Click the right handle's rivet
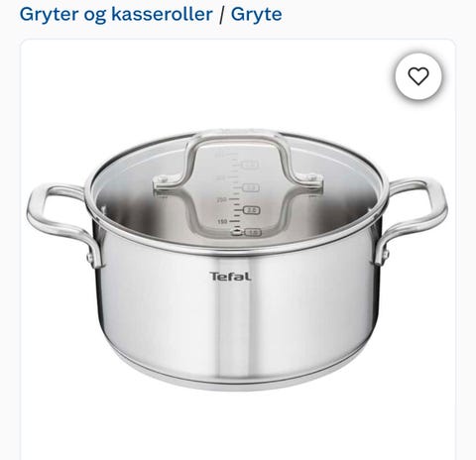The image size is (476, 460). tap(386, 254)
